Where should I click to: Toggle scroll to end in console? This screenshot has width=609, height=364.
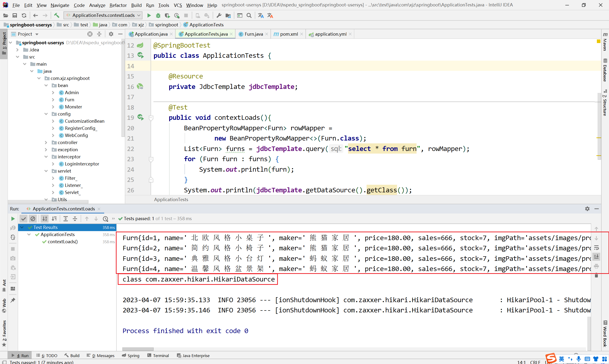(x=596, y=257)
